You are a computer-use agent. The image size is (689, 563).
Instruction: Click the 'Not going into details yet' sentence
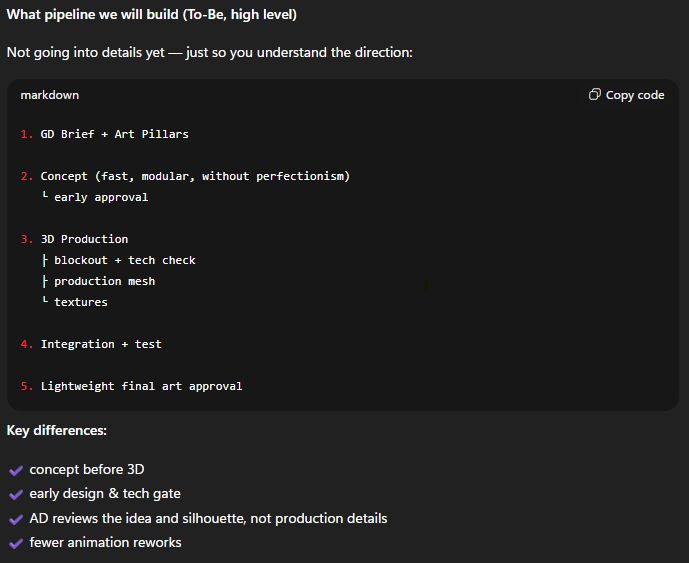[x=209, y=52]
